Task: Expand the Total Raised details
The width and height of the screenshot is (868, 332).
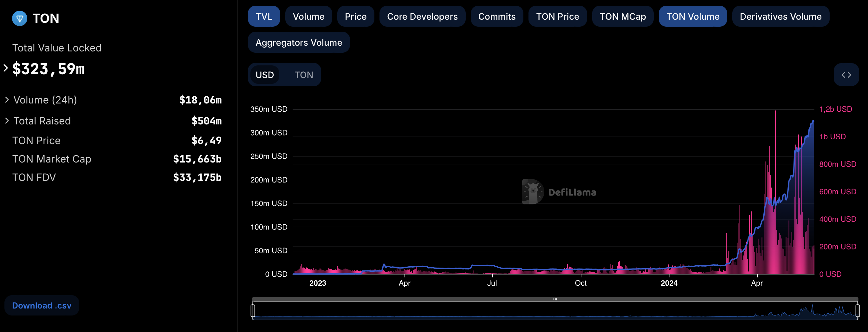Action: 7,121
